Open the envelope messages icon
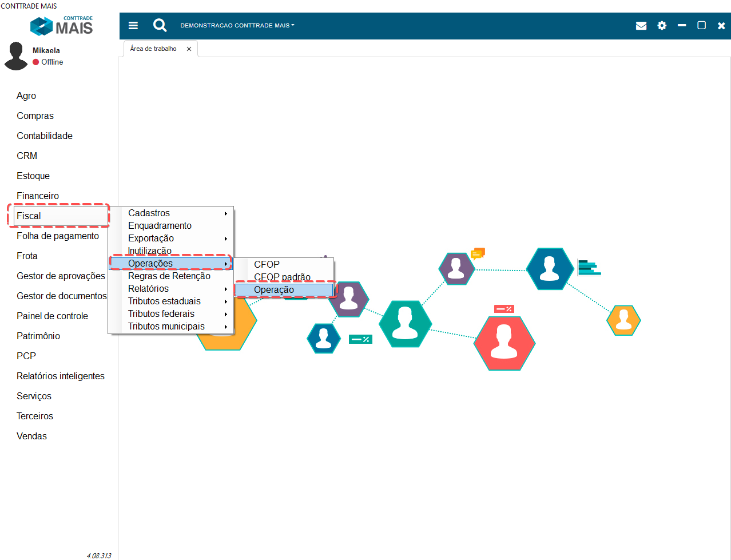This screenshot has height=560, width=731. [641, 26]
